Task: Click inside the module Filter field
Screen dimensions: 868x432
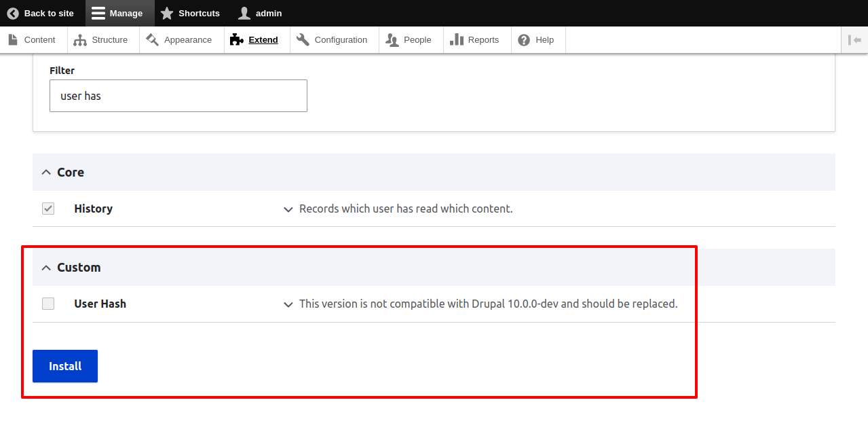Action: coord(178,95)
